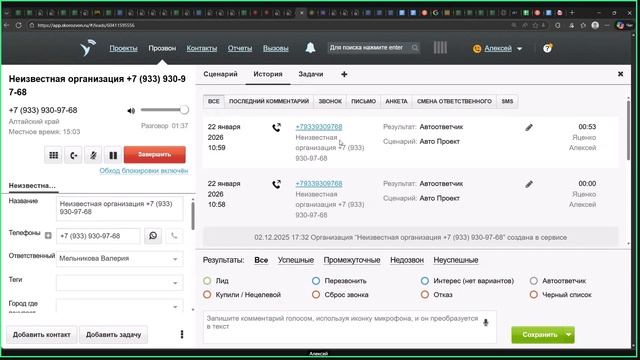This screenshot has height=360, width=640.
Task: Filter history by ПОСЛЕДНИЙ КОММЕНТАРИЙ
Action: click(269, 101)
